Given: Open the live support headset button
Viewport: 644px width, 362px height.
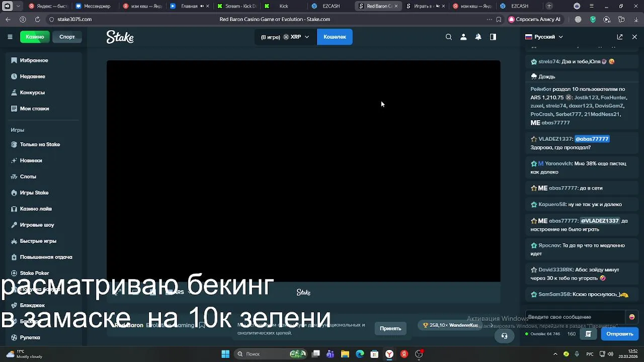Looking at the screenshot, I should point(504,336).
